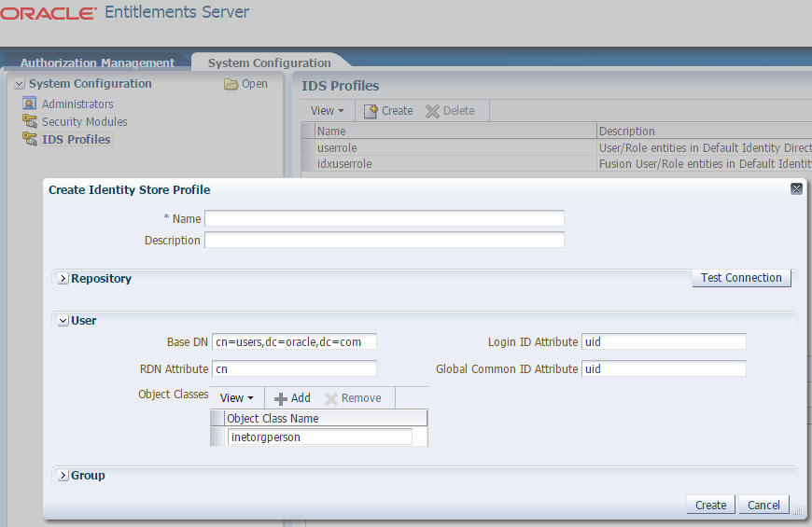This screenshot has width=812, height=527.
Task: Click Open in the System Configuration panel
Action: (x=254, y=84)
